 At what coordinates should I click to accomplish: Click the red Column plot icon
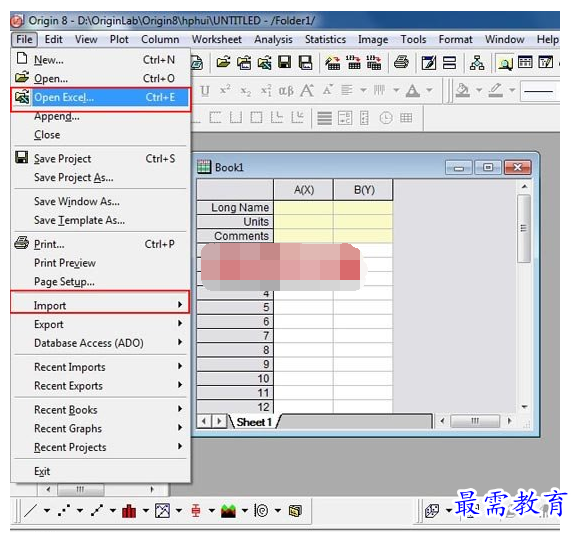point(129,510)
